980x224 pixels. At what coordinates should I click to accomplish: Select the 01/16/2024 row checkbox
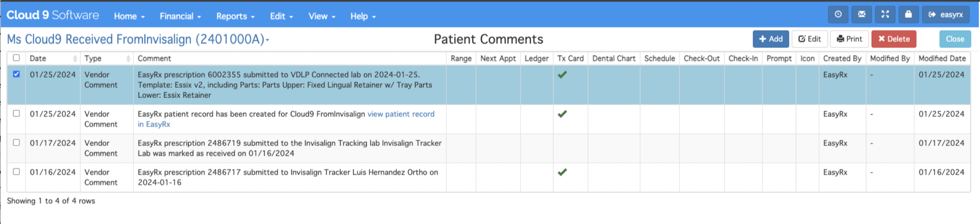point(16,171)
